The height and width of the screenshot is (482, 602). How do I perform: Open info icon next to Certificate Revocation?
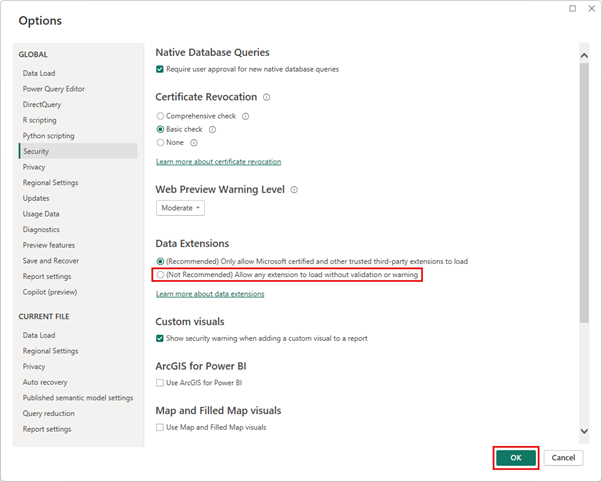(266, 97)
